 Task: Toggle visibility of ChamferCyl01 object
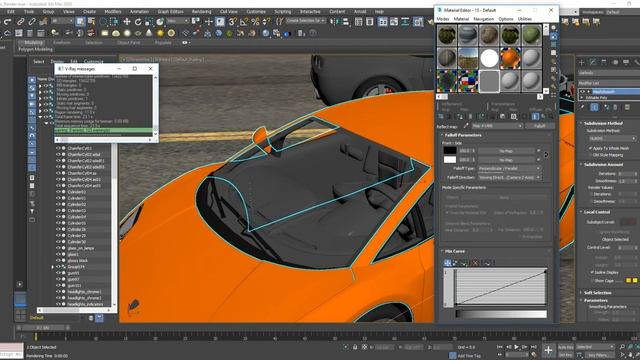click(x=58, y=148)
